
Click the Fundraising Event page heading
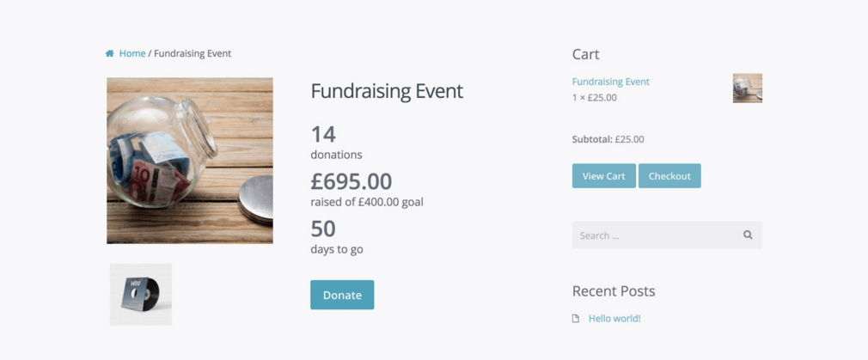[x=387, y=91]
